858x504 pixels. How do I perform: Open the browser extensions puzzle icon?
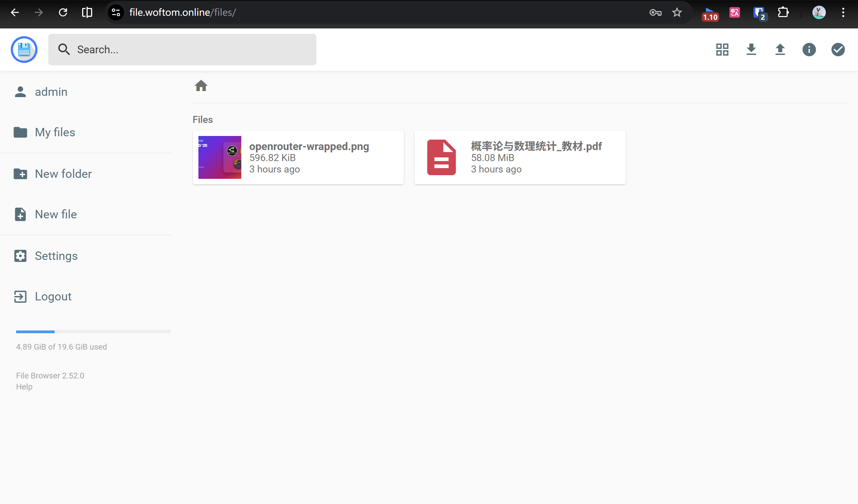point(783,12)
